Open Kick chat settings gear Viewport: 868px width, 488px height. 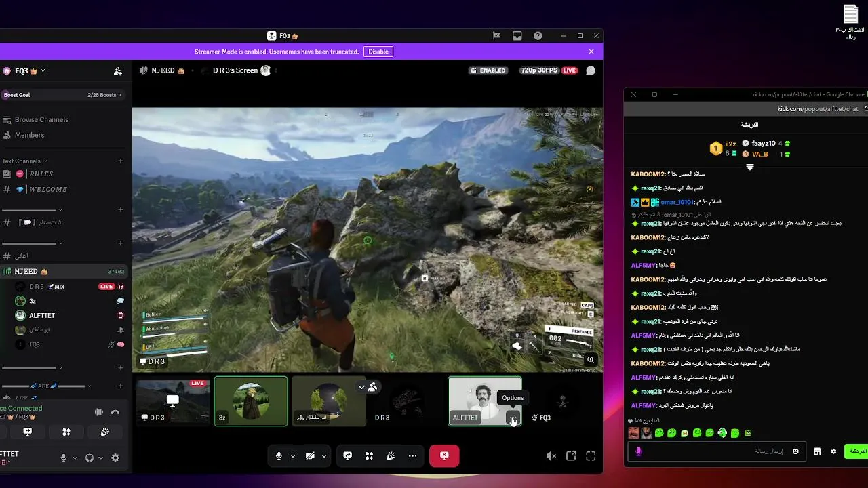[833, 451]
